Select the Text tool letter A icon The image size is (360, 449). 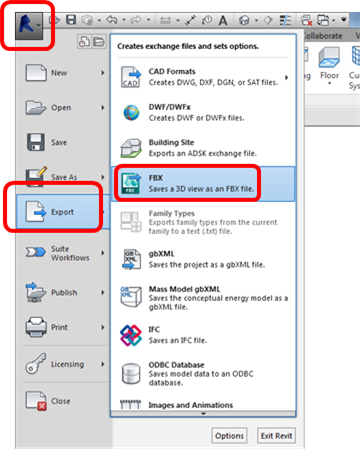[x=223, y=20]
